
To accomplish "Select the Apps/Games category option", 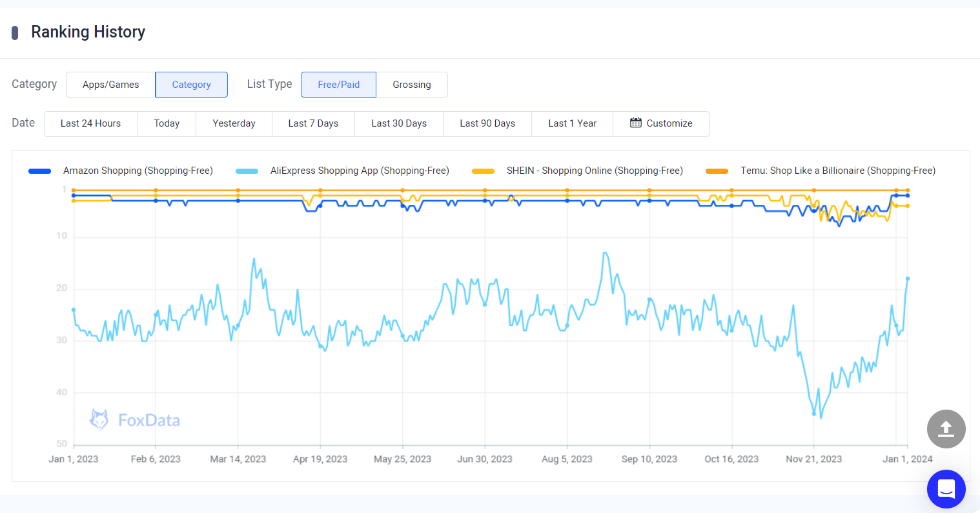I will [x=111, y=85].
